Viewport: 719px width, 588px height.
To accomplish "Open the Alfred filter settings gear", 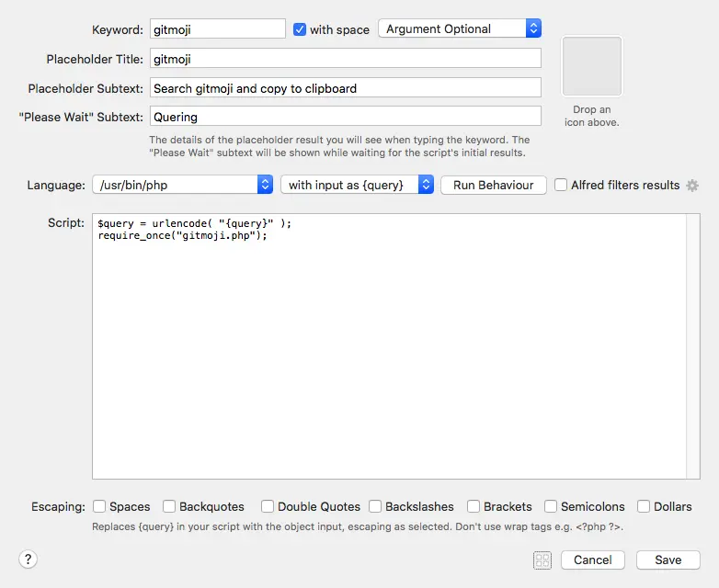I will click(x=692, y=186).
